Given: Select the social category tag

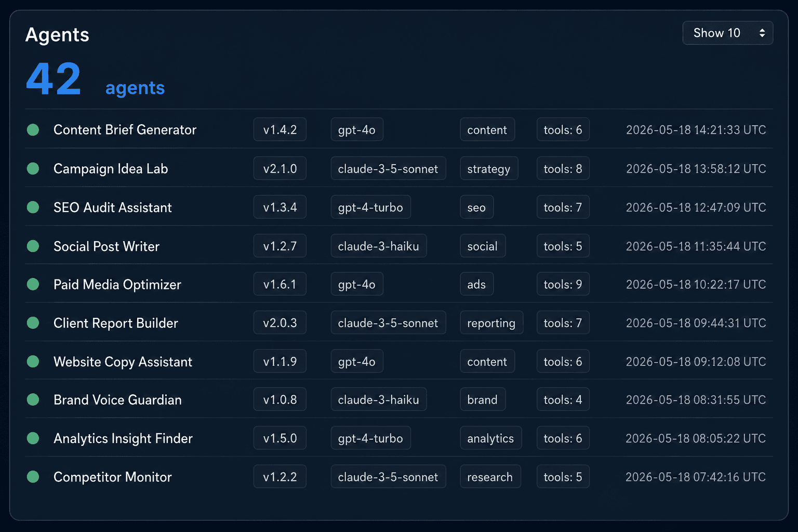Looking at the screenshot, I should (x=483, y=246).
